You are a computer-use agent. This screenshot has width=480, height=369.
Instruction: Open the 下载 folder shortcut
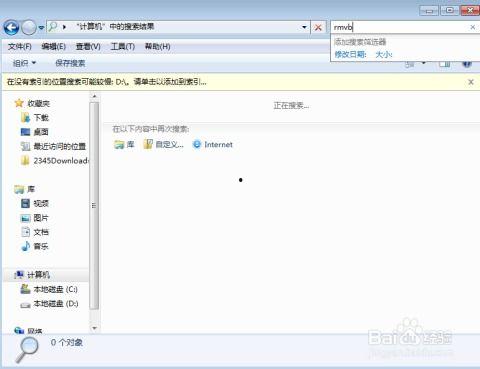[35, 118]
